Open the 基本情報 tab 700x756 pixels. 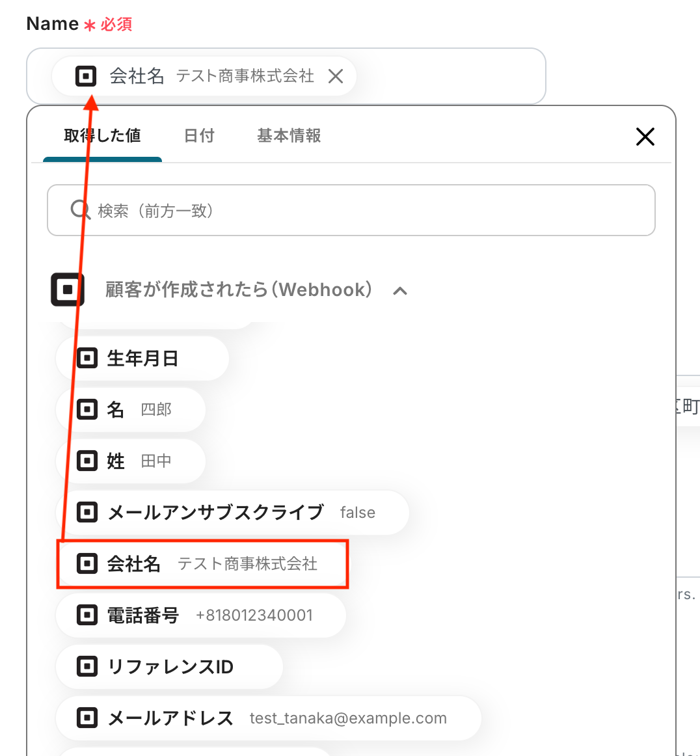coord(289,135)
